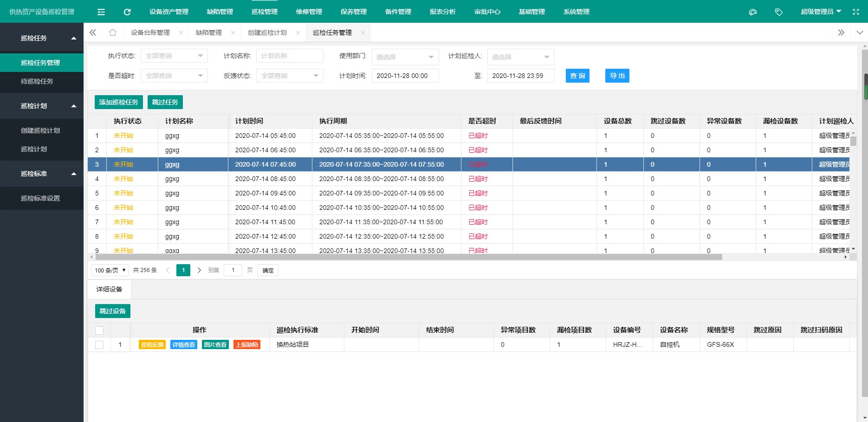The height and width of the screenshot is (422, 868).
Task: Collapse 巡检标准 sidebar group
Action: [42, 174]
